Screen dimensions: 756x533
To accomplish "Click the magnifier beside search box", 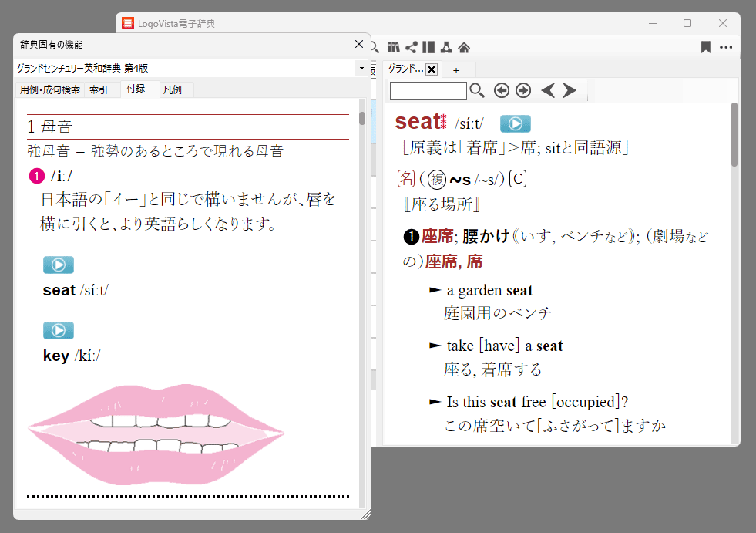I will 477,91.
